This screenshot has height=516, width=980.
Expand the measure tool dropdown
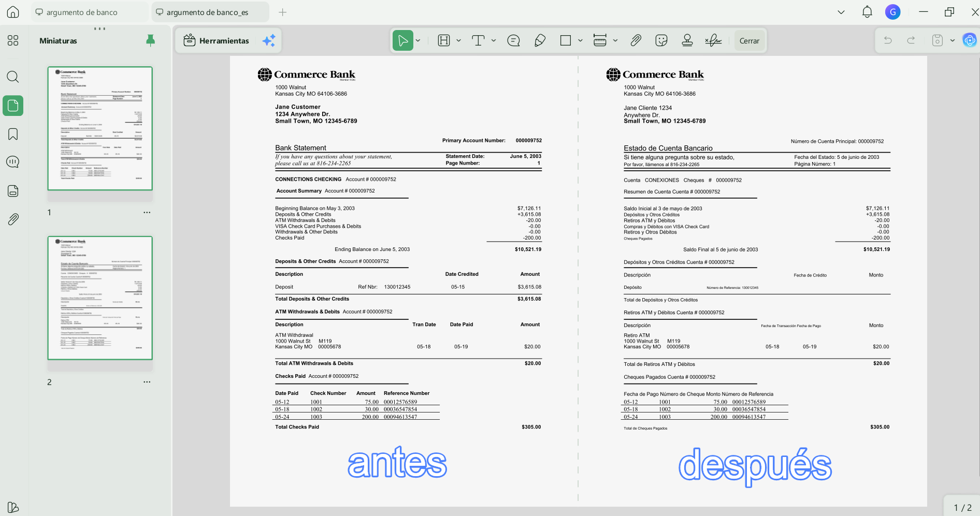coord(615,40)
